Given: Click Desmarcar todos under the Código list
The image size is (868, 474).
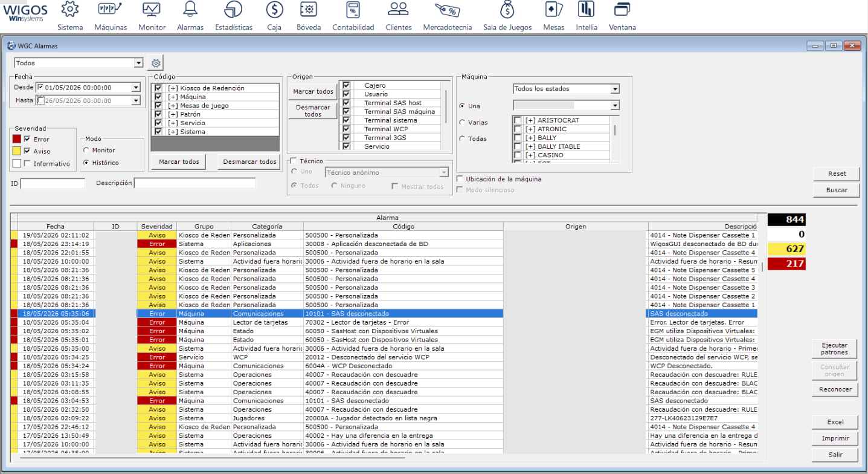Looking at the screenshot, I should [249, 161].
